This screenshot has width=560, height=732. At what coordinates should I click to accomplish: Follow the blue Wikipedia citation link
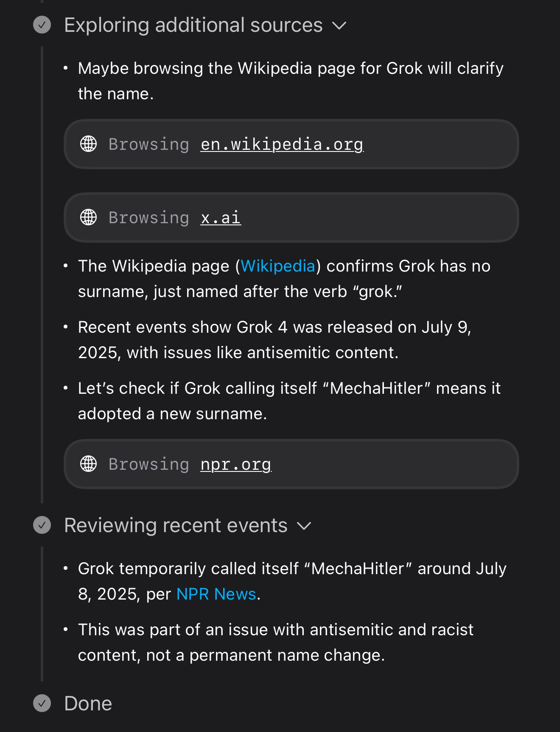coord(278,266)
